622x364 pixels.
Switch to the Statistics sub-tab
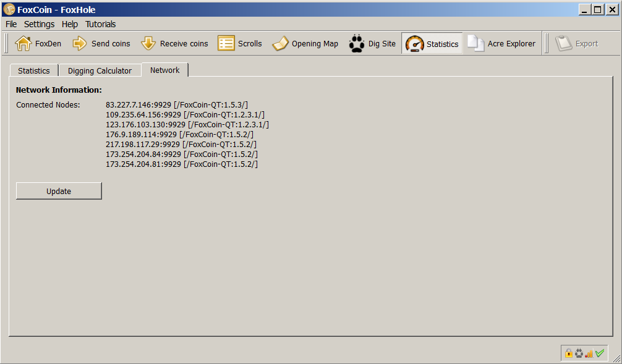(34, 70)
